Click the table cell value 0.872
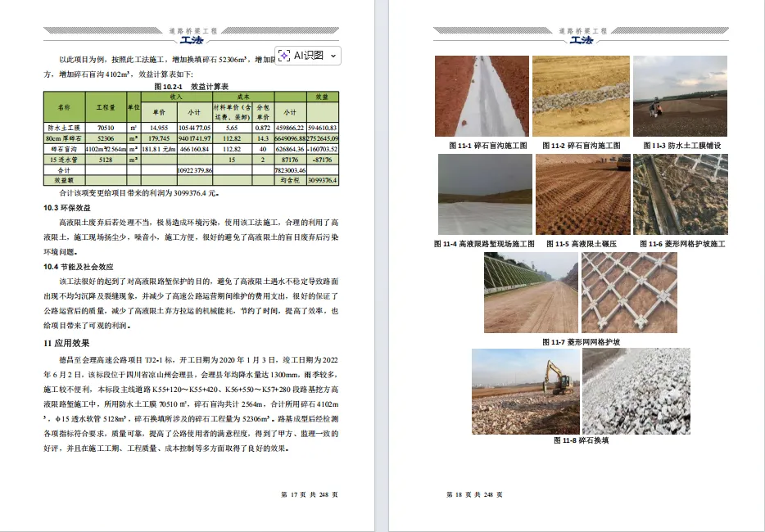This screenshot has width=765, height=532. point(263,128)
